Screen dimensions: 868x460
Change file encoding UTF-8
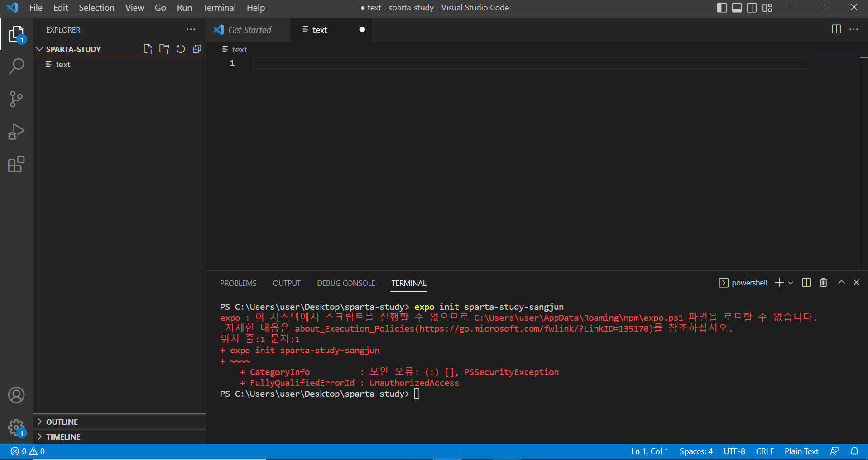tap(734, 451)
